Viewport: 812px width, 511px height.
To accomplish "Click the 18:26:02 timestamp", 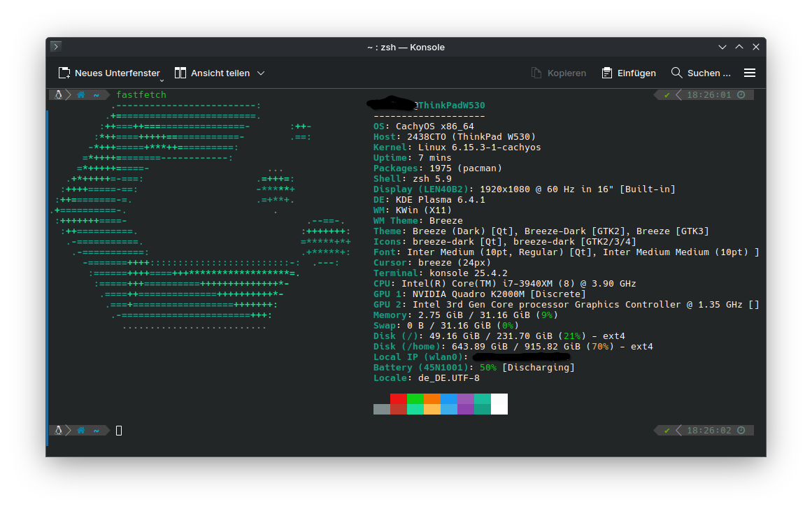I will tap(709, 430).
